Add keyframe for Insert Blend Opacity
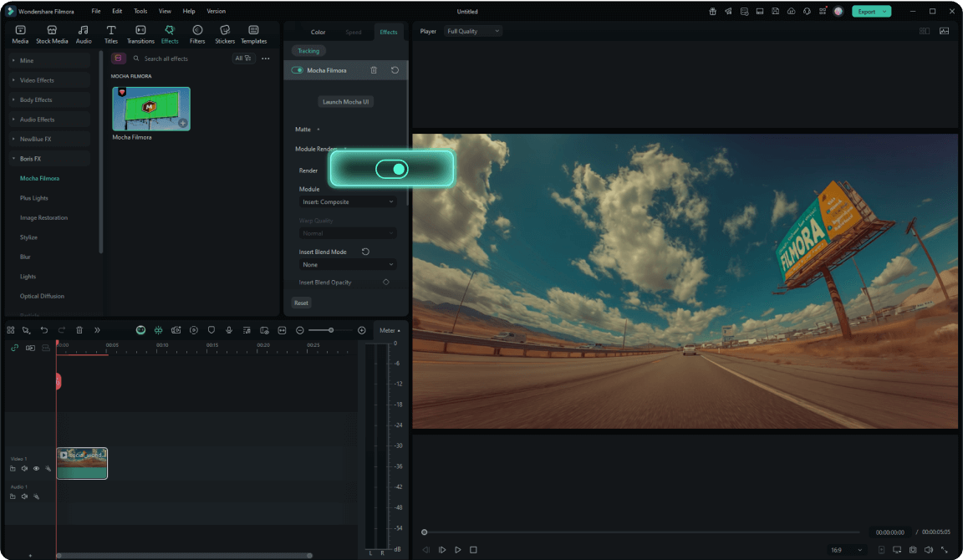Viewport: 963px width, 560px height. 385,283
